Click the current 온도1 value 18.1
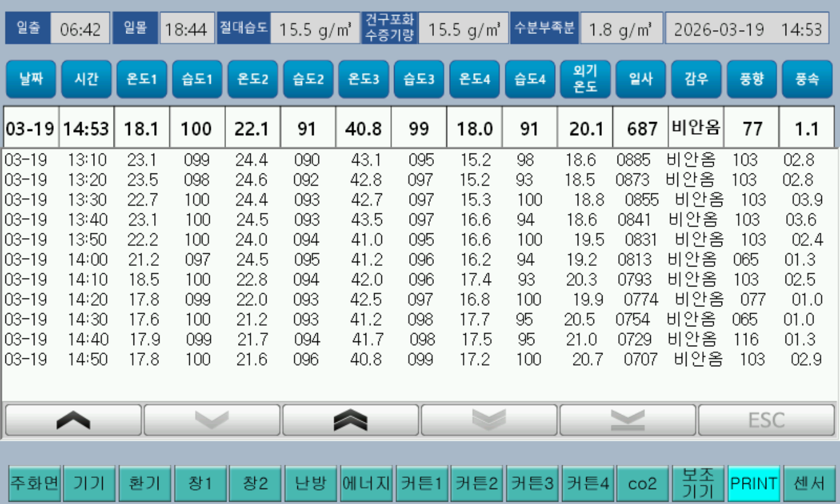The width and height of the screenshot is (840, 504). pos(142,128)
